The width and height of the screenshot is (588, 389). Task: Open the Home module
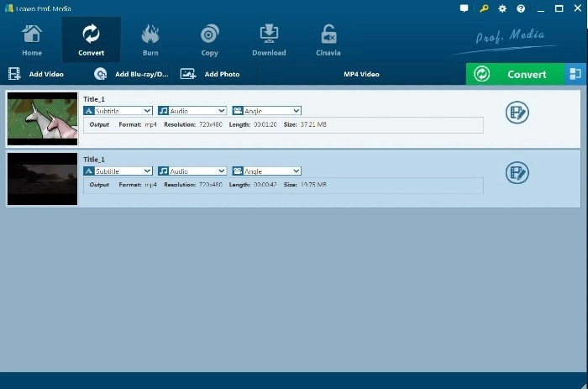(32, 40)
